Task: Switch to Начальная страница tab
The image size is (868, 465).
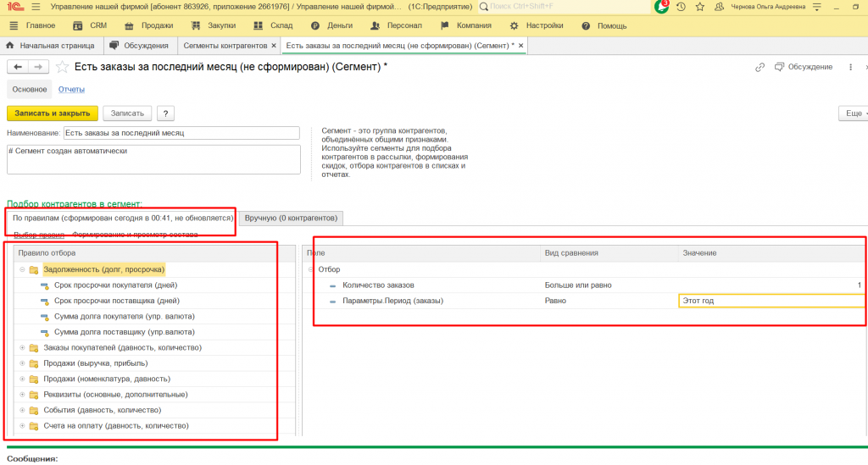Action: click(50, 46)
